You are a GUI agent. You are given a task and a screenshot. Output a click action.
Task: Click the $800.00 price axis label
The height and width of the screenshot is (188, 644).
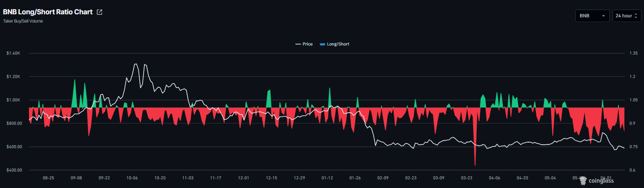13,123
